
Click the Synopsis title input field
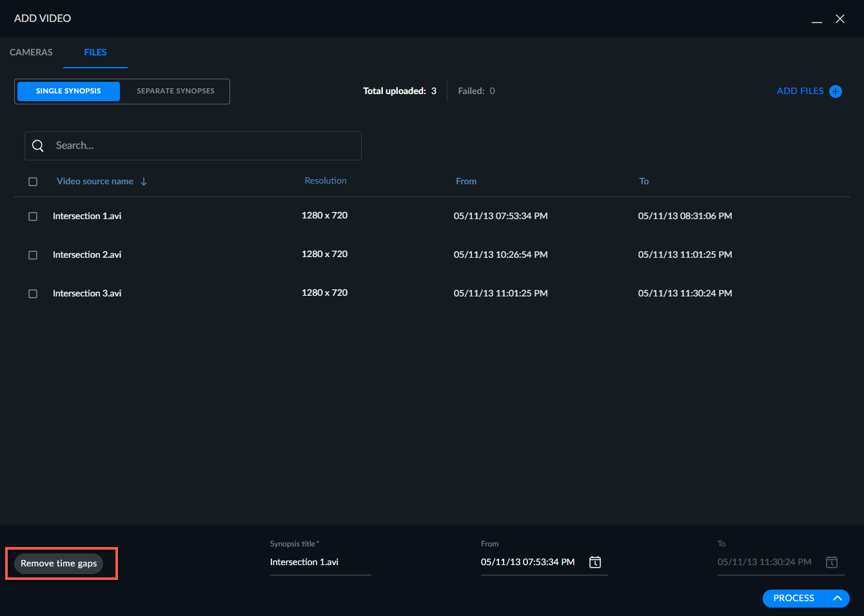320,563
